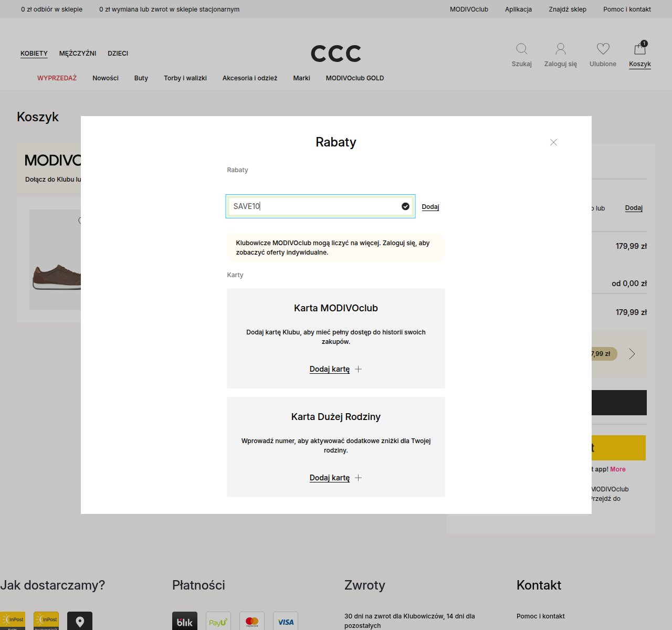Click plus icon next to MODIVOclub card

pos(358,369)
